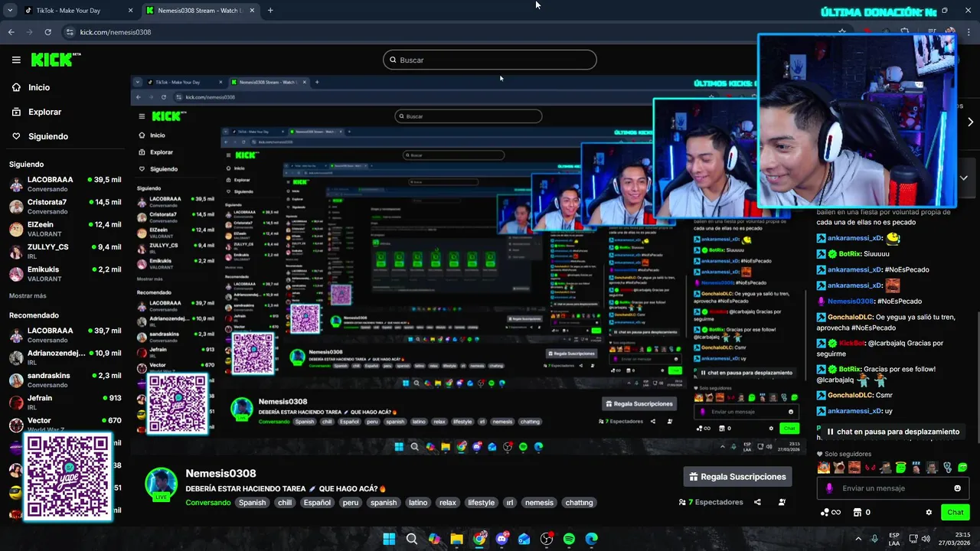Screen dimensions: 980x551
Task: Go to Inicio in the sidebar
Action: (39, 87)
